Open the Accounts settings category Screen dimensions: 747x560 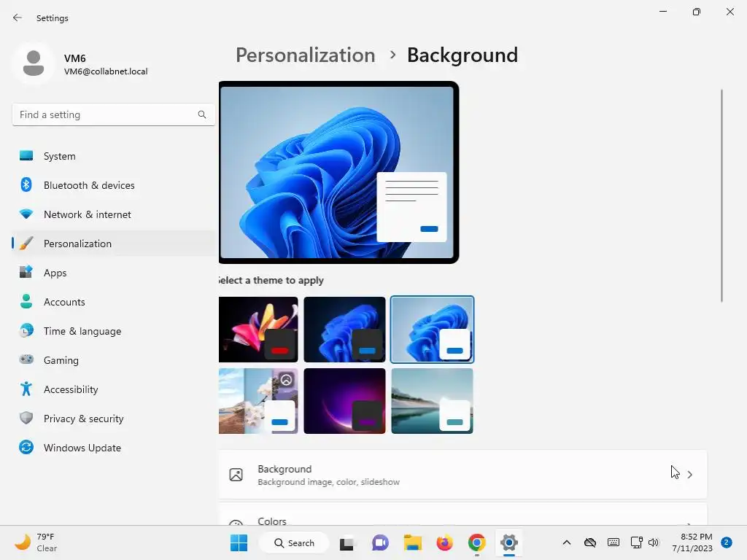point(113,302)
